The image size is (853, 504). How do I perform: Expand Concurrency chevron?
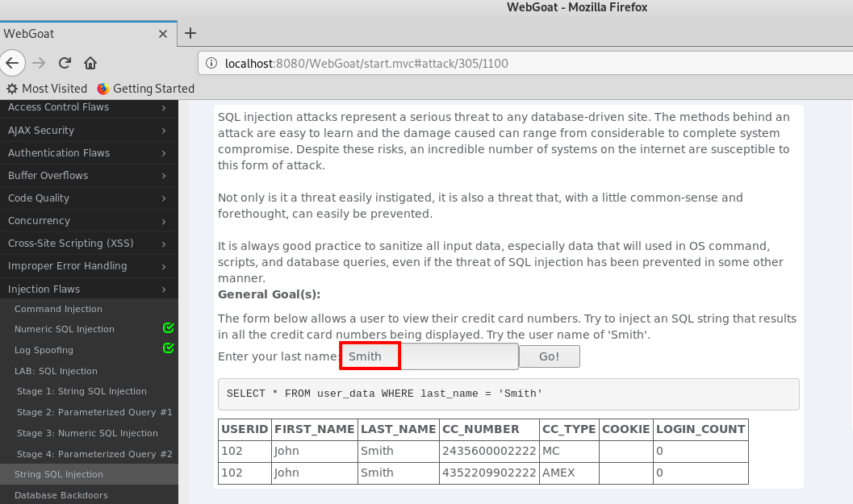[164, 221]
